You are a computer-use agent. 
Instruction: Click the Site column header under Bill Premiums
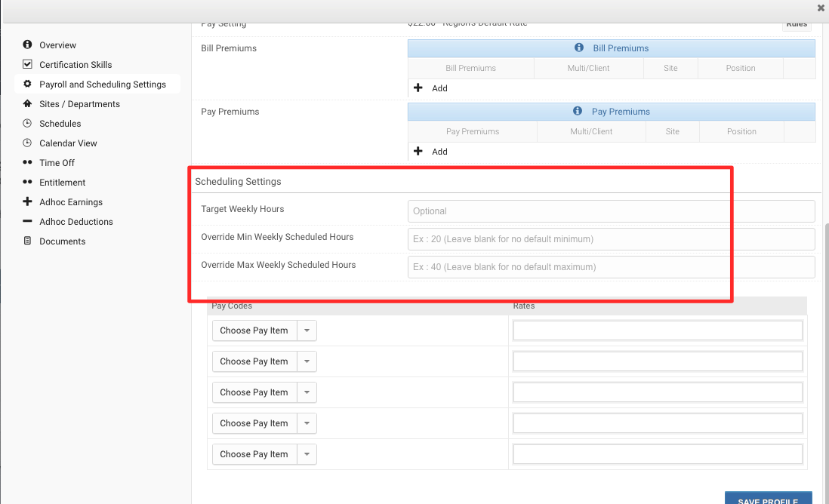[670, 68]
